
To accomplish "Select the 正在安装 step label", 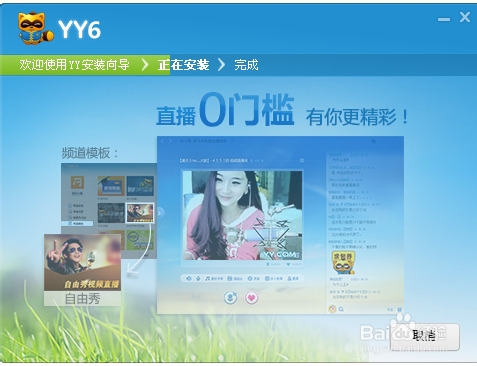I will [x=184, y=65].
